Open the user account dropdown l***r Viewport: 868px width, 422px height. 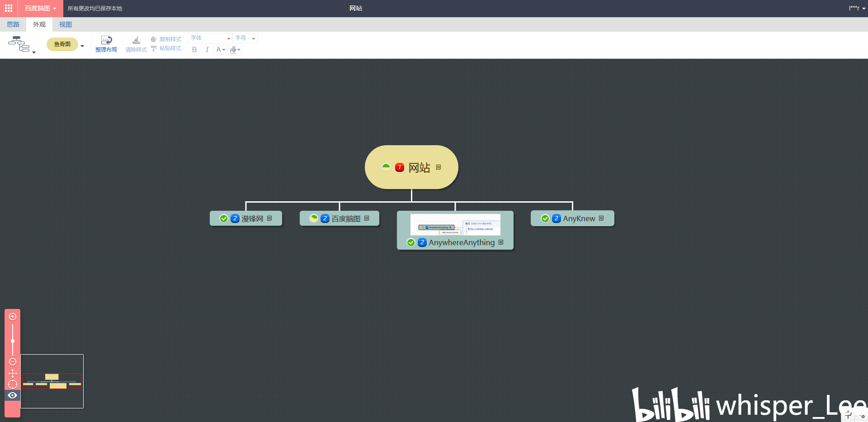pyautogui.click(x=857, y=8)
